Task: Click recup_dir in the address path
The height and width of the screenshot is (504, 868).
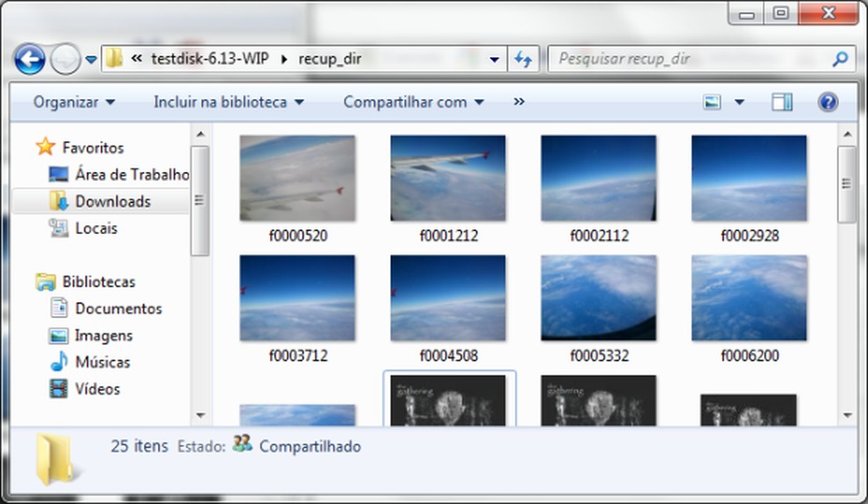Action: 330,59
